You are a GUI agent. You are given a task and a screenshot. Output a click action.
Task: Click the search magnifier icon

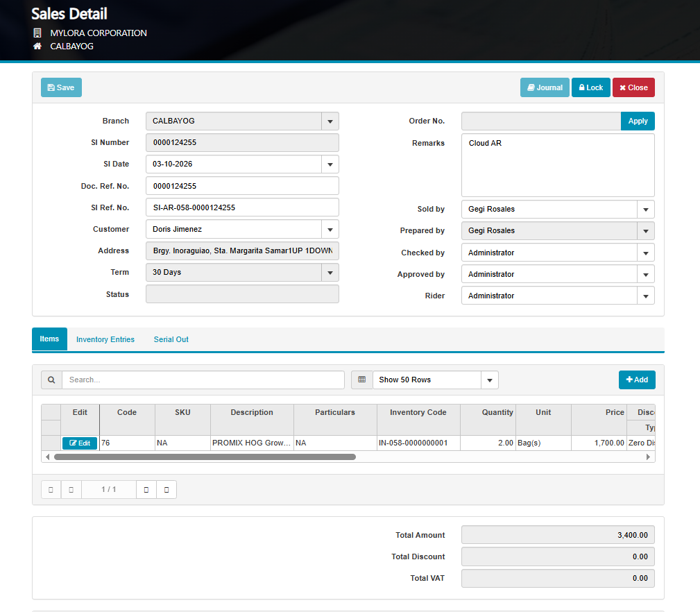(x=51, y=380)
